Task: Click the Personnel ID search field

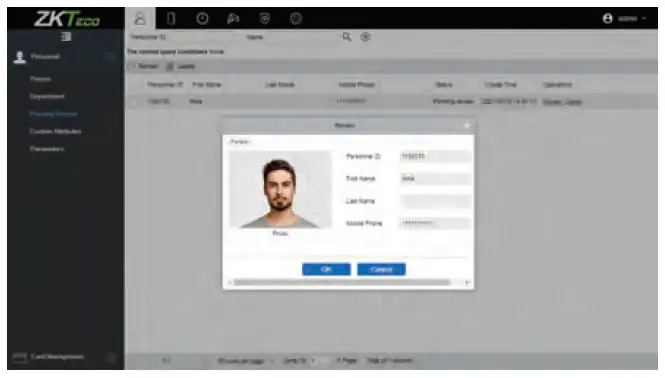Action: [199, 37]
